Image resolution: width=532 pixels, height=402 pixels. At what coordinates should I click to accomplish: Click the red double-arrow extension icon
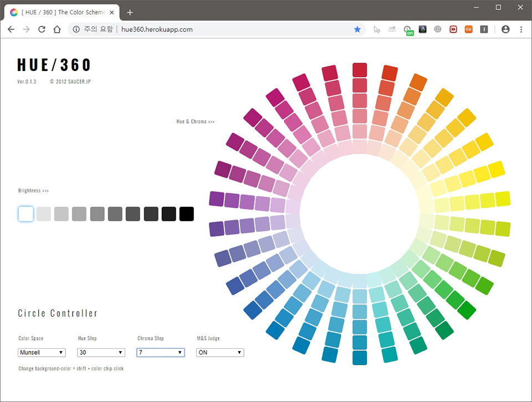tap(453, 29)
